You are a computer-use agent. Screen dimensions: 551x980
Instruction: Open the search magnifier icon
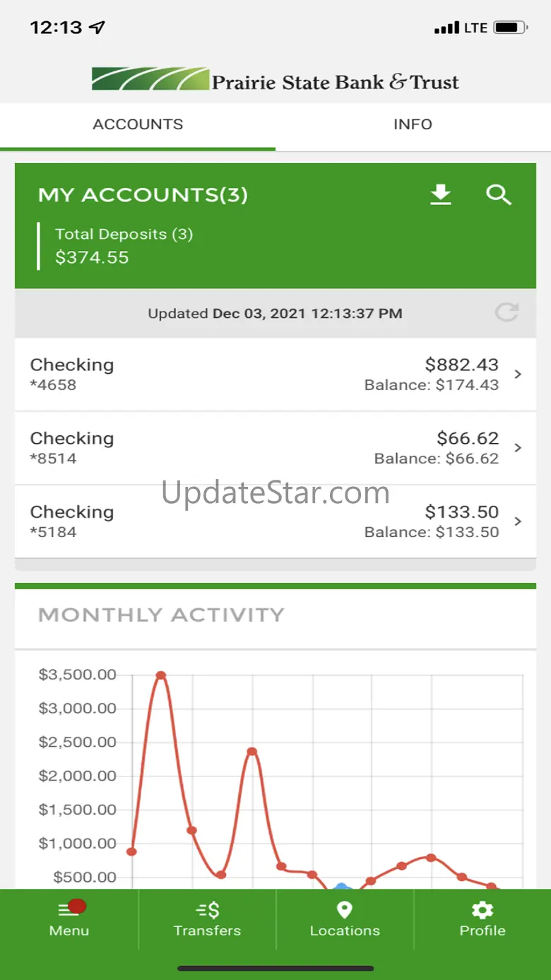(x=499, y=194)
